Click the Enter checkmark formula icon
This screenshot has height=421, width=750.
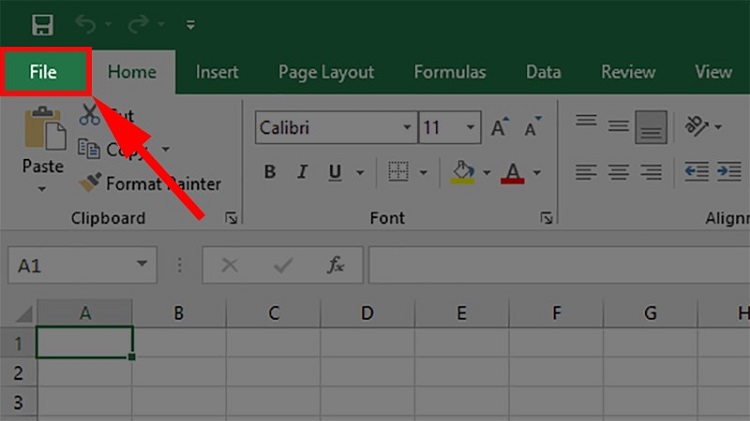click(x=283, y=265)
